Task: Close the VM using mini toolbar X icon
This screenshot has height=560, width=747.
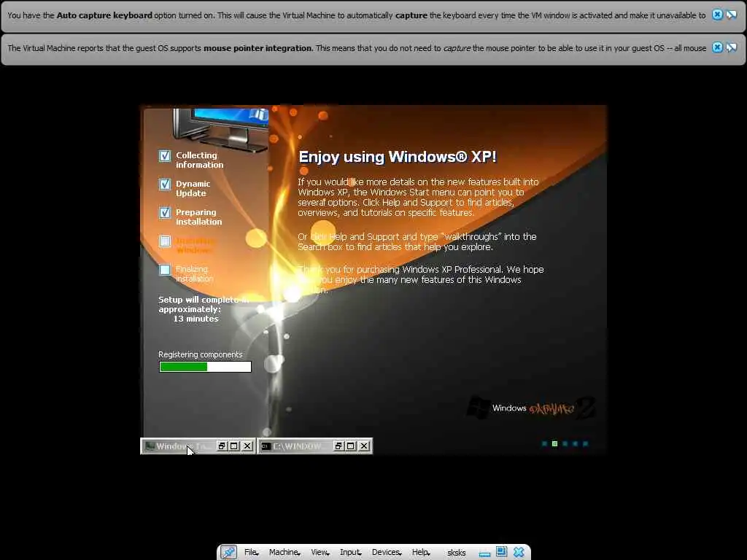Action: [519, 553]
